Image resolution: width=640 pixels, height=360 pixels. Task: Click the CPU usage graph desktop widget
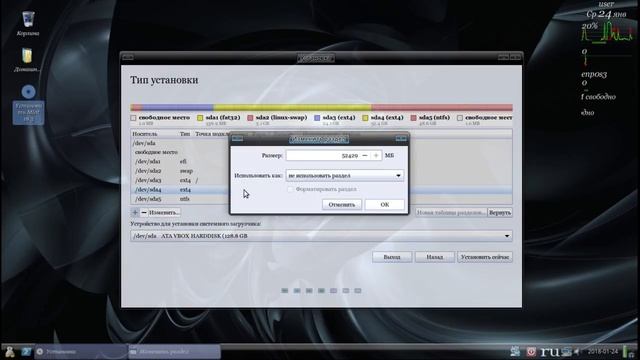pyautogui.click(x=607, y=32)
